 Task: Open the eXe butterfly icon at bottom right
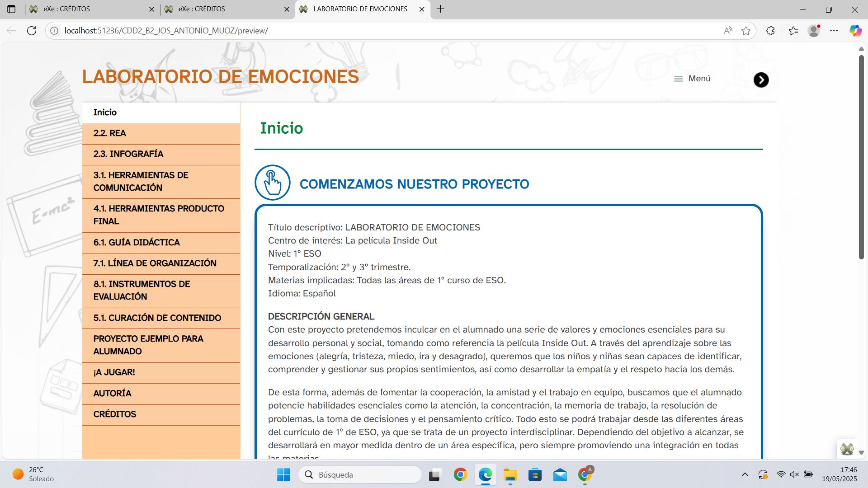pos(847,449)
